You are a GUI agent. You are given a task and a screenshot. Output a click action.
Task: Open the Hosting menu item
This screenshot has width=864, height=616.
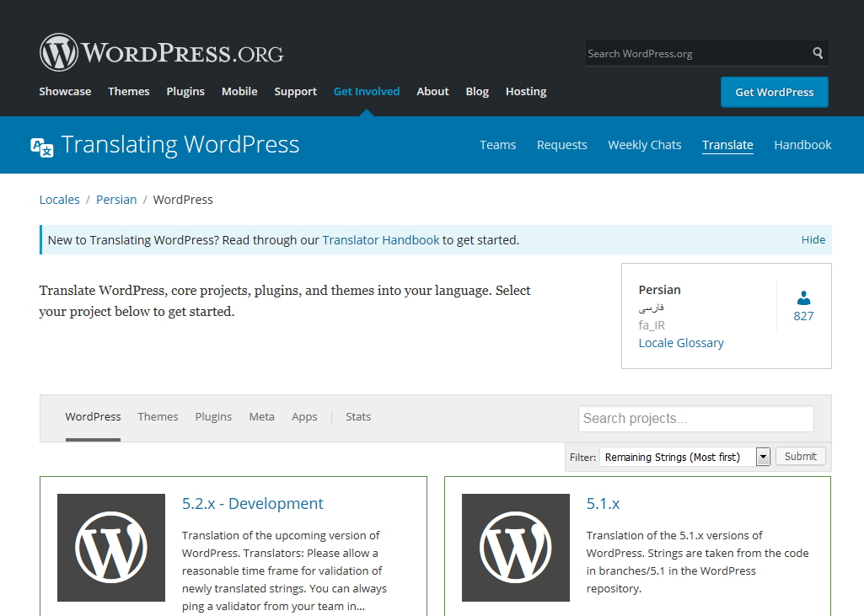[x=526, y=92]
